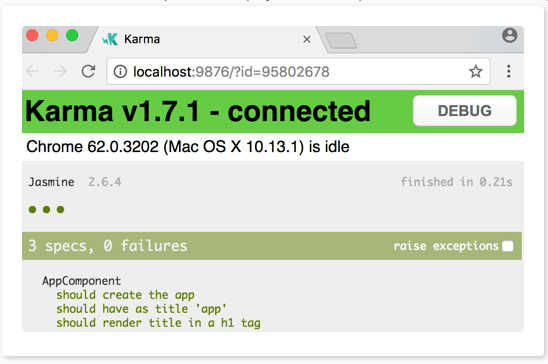Click the Jasmine version 2.6.4 text

pos(105,182)
